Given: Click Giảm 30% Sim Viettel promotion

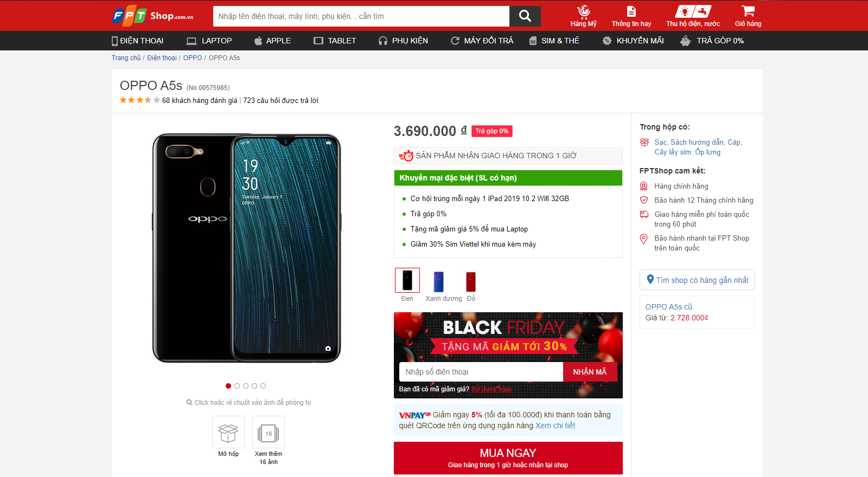Looking at the screenshot, I should click(x=473, y=244).
